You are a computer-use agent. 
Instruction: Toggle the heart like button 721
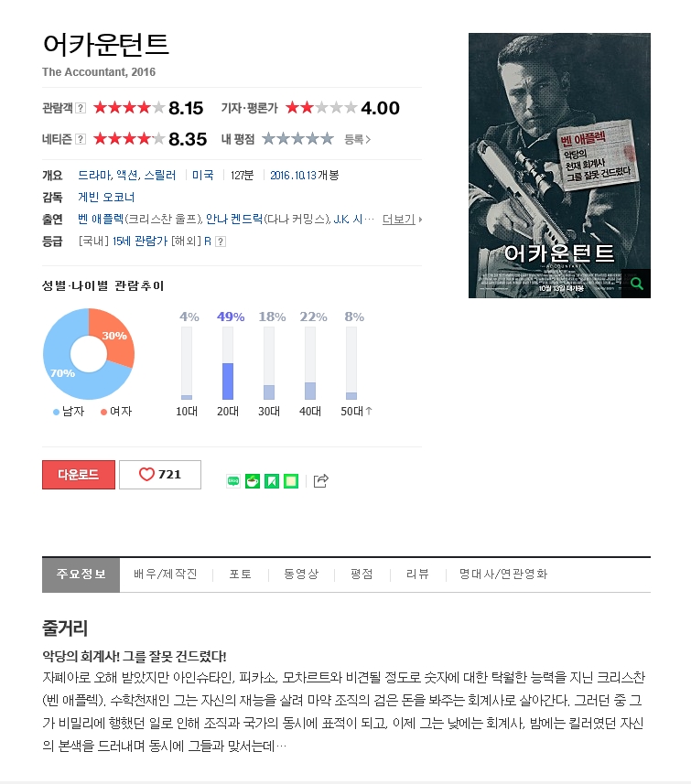(x=160, y=475)
